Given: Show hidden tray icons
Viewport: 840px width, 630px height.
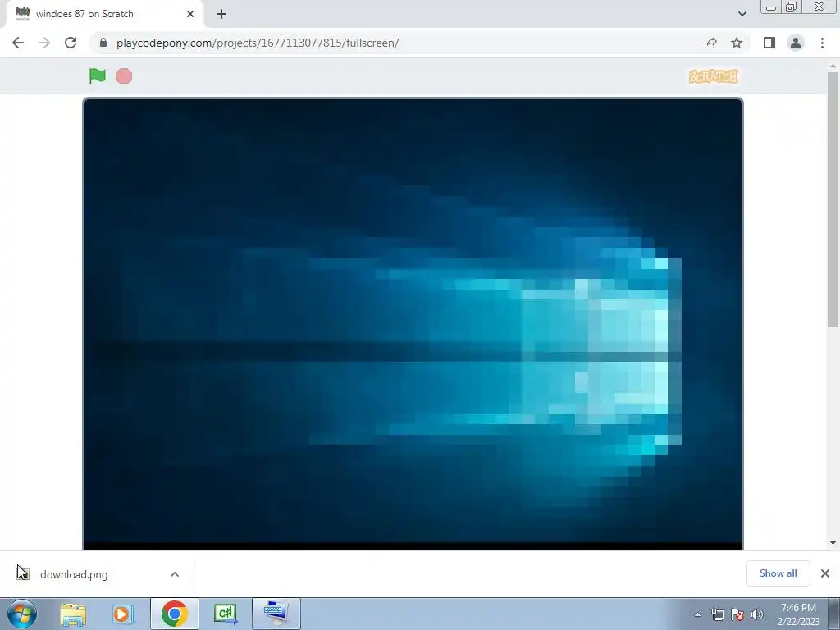Looking at the screenshot, I should tap(697, 614).
